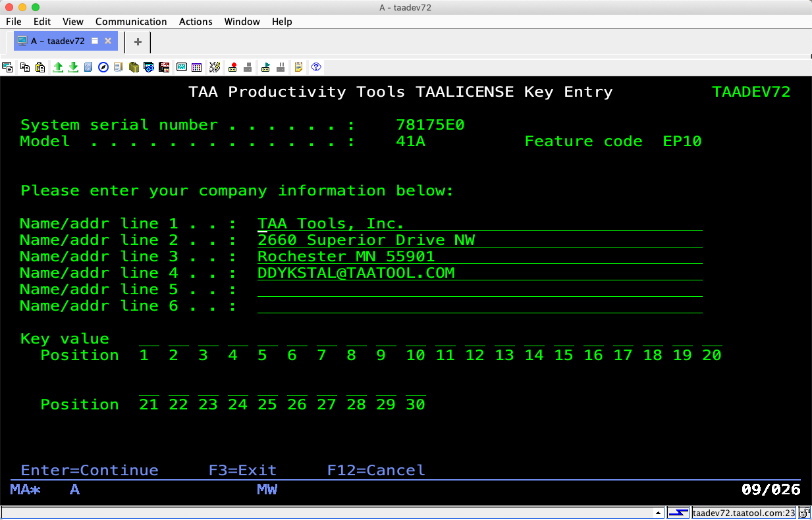Add a new session with plus tab
The image size is (812, 520).
138,41
